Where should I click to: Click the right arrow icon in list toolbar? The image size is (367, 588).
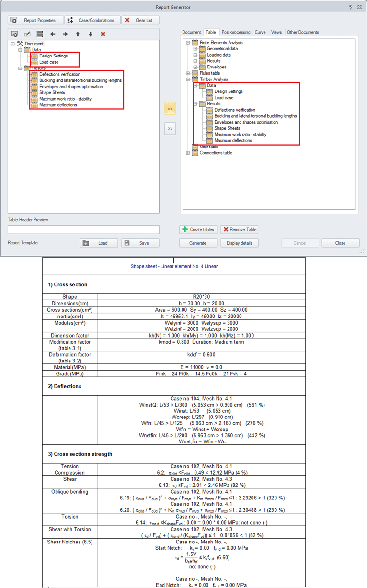click(x=65, y=34)
